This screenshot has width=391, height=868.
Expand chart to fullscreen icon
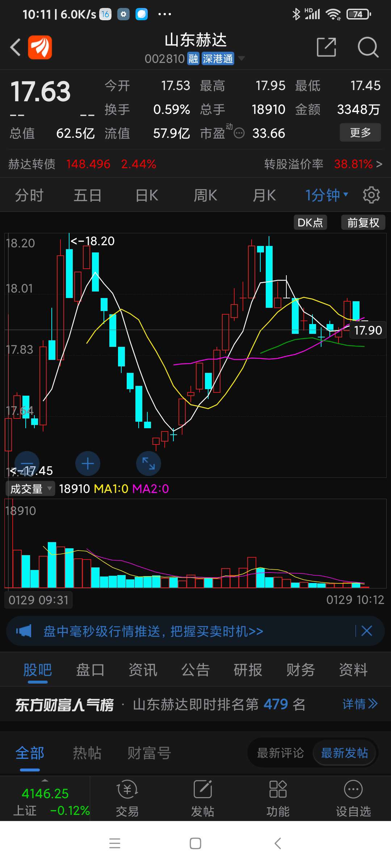[148, 464]
